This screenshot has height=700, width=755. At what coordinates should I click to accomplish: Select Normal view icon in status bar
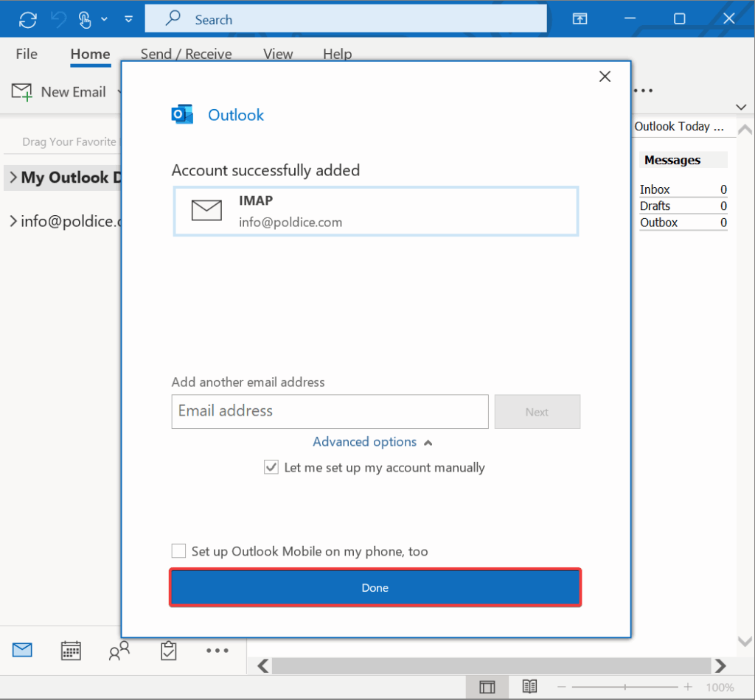tap(487, 687)
